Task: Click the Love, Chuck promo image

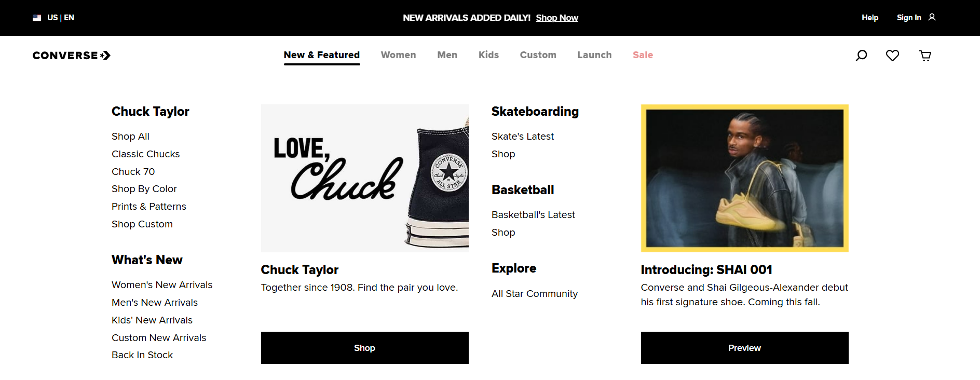Action: tap(364, 178)
